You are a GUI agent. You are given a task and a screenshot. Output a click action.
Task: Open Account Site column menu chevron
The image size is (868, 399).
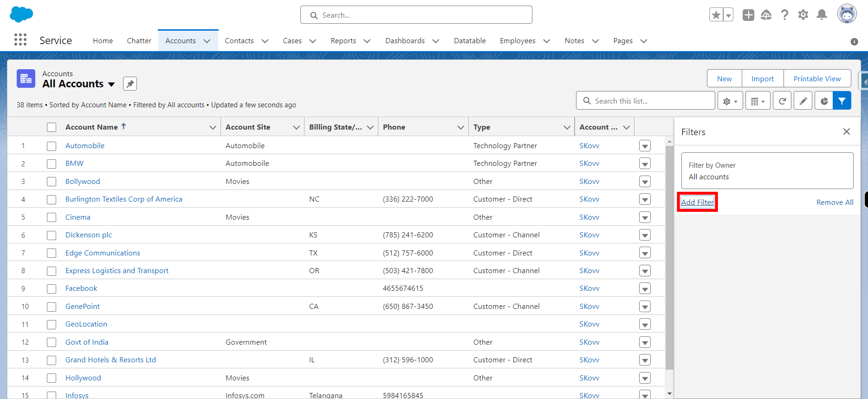point(296,127)
